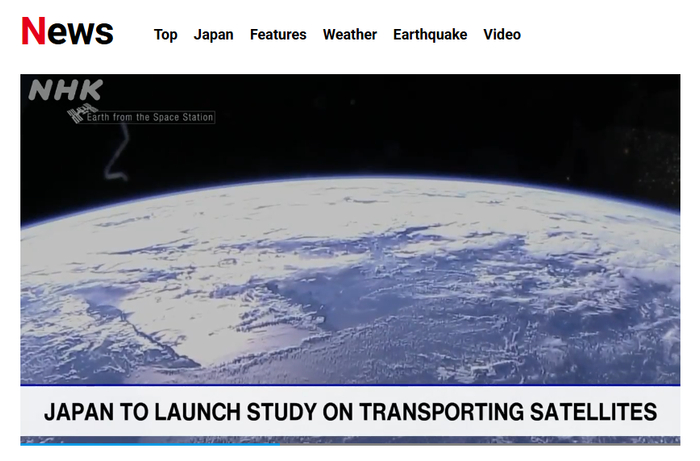Click the word SATELLITES in the headline

[593, 412]
